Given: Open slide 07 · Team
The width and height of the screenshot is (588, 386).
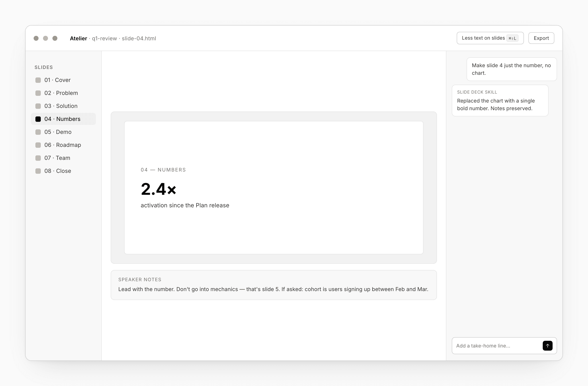Looking at the screenshot, I should pyautogui.click(x=63, y=158).
